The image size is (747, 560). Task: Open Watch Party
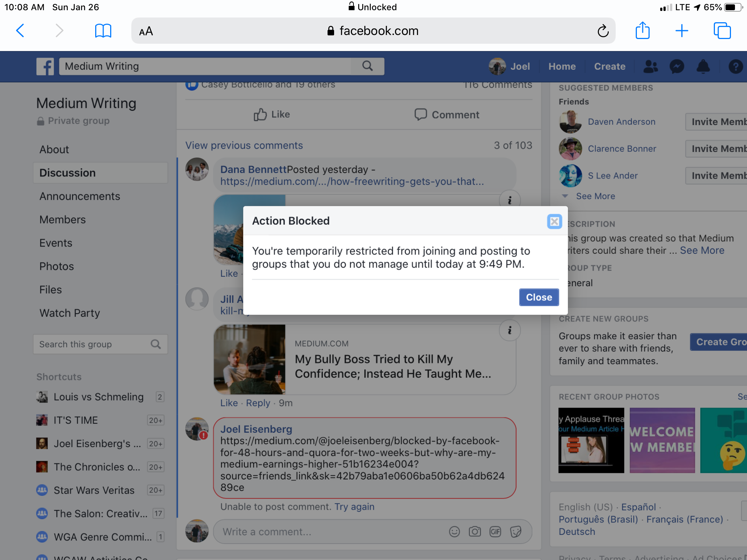[70, 313]
